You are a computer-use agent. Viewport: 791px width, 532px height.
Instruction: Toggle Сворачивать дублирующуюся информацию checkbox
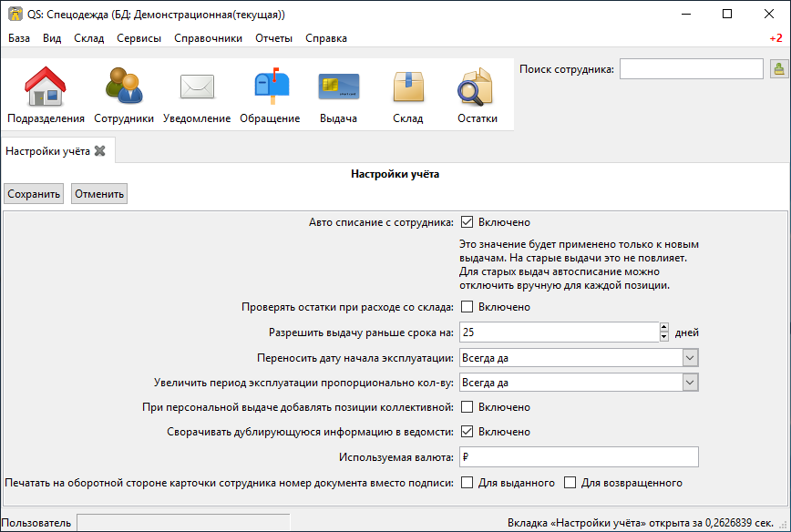pos(467,432)
